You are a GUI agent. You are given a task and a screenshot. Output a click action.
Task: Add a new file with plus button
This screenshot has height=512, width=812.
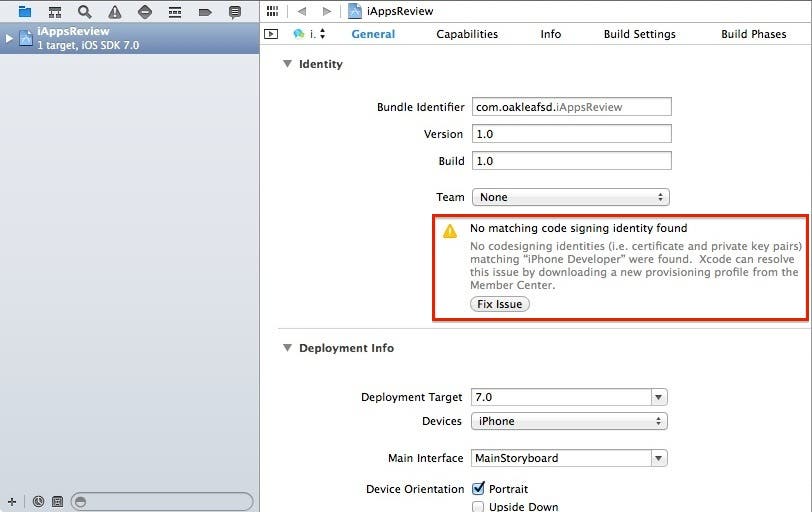pos(12,501)
